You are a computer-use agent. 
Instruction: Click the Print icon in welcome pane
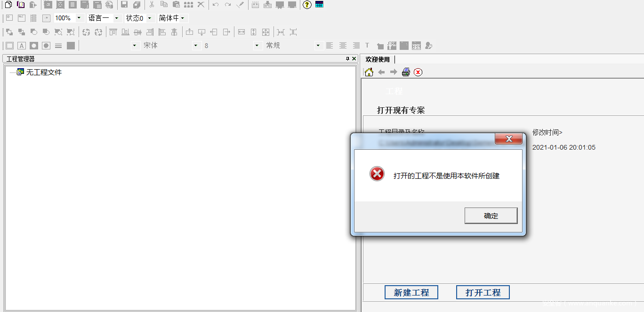(x=406, y=72)
